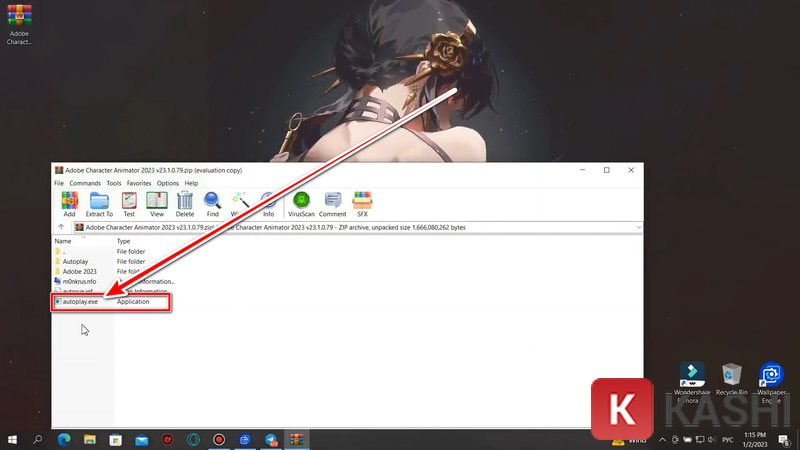Click the archive path address field
Screen dimensions: 800x450
(x=357, y=228)
